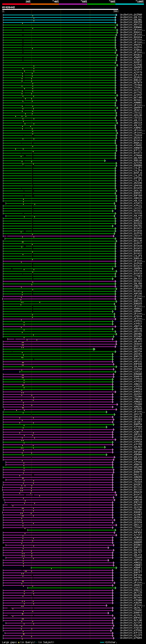Select label UniRef100_B9RY23
Viewport: 146px width, 644px height.
pos(131,301)
